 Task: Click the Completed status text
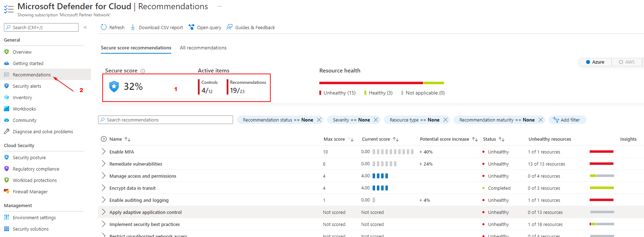[499, 188]
